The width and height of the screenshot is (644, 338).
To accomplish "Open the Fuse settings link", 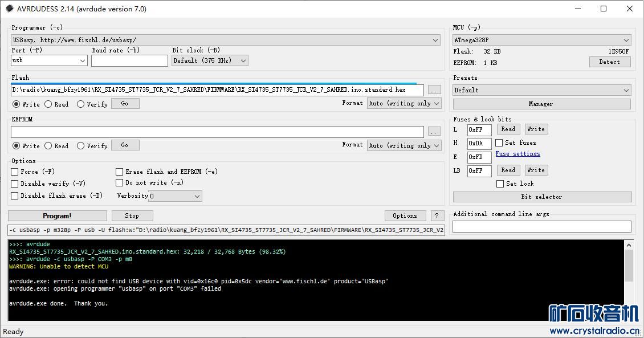I will 517,154.
